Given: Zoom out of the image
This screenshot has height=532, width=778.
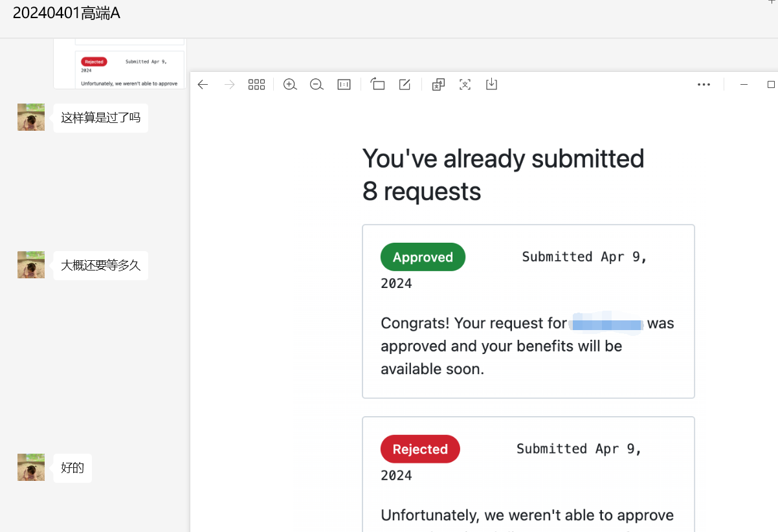Looking at the screenshot, I should point(317,85).
